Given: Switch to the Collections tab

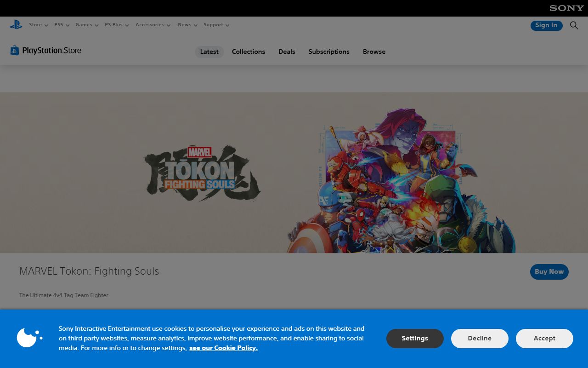Looking at the screenshot, I should [249, 52].
